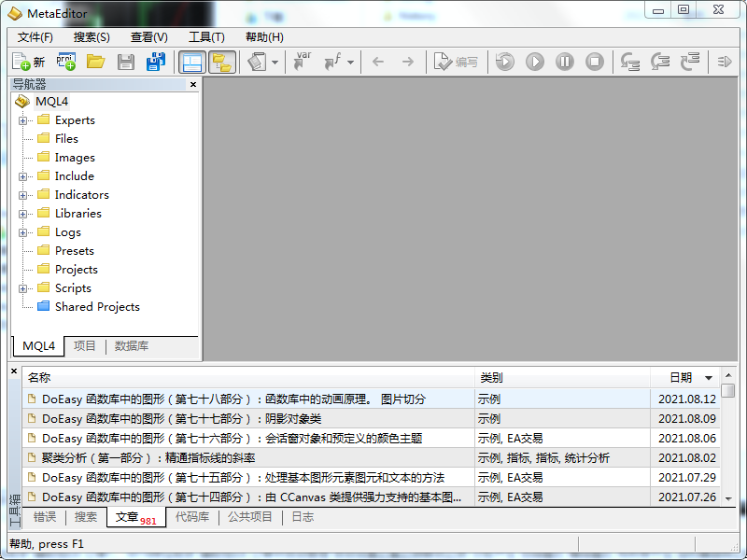Click the Step Over debug icon
This screenshot has height=560, width=747.
660,62
